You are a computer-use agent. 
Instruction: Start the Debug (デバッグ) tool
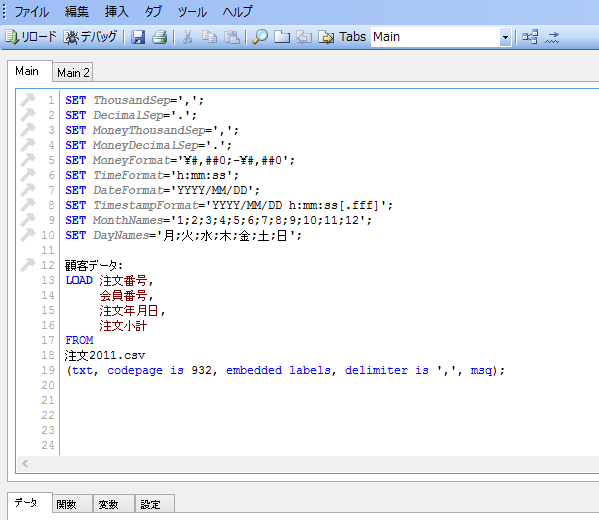coord(90,37)
